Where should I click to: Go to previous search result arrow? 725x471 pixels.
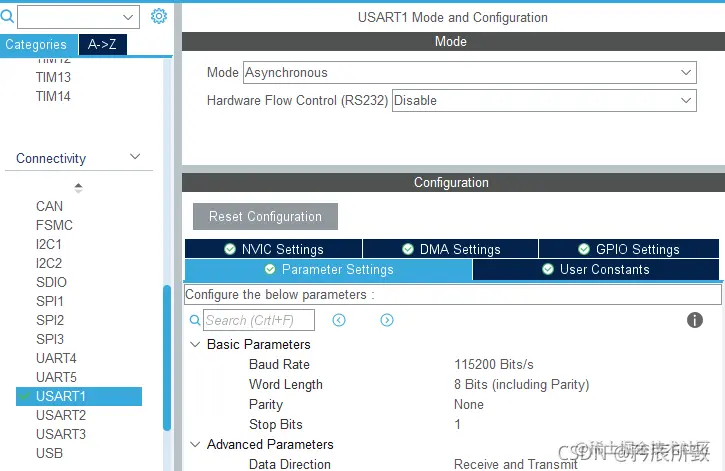(x=339, y=320)
